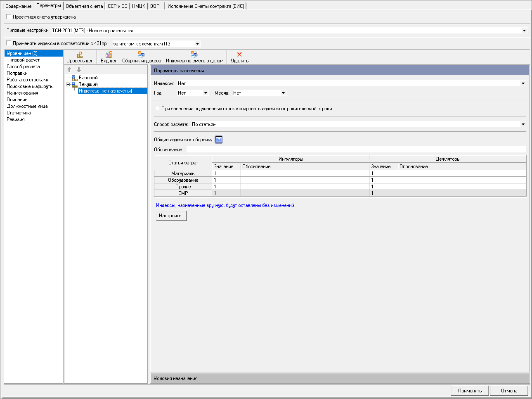The width and height of the screenshot is (532, 399).
Task: Click icon button next to 'Общие индексы к сборнику'
Action: coord(219,140)
